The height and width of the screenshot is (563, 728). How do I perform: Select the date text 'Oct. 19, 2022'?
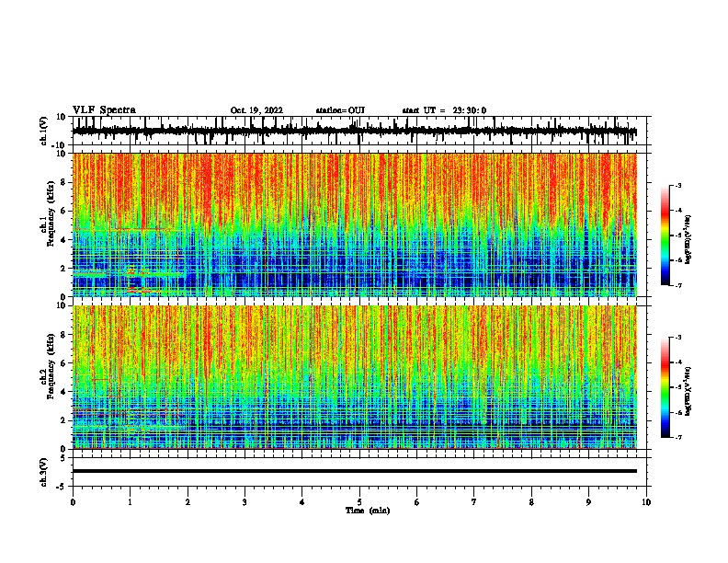click(256, 110)
